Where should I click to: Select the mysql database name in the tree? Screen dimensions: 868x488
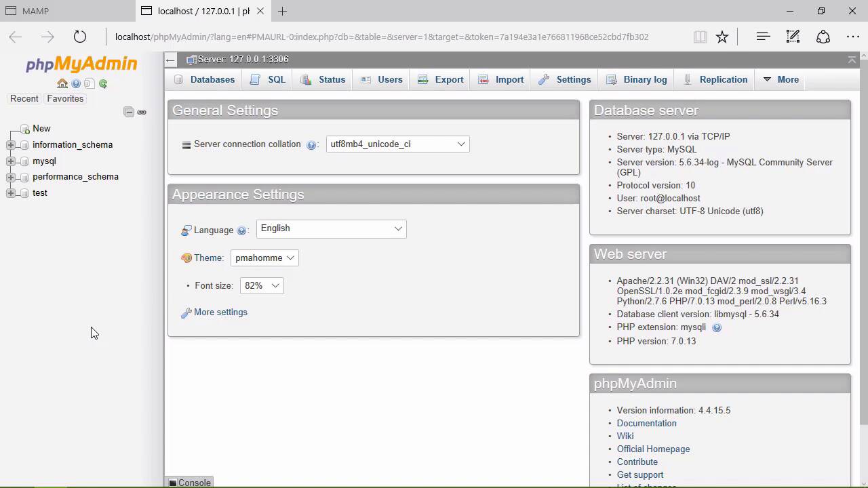[x=44, y=161]
